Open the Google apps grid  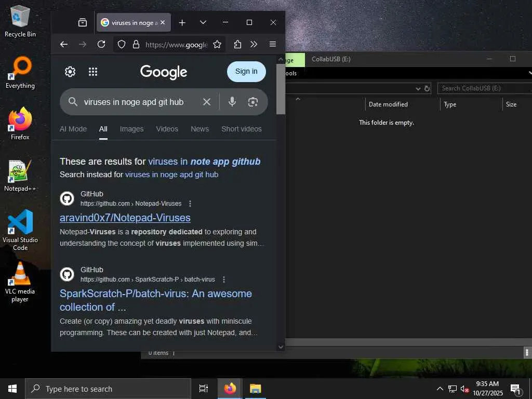click(93, 72)
